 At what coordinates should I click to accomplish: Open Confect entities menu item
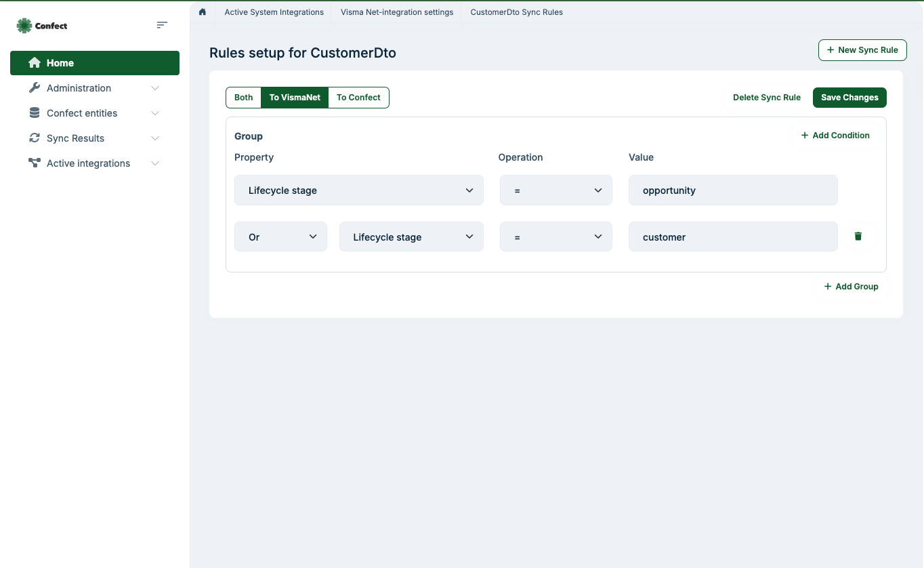pos(95,113)
